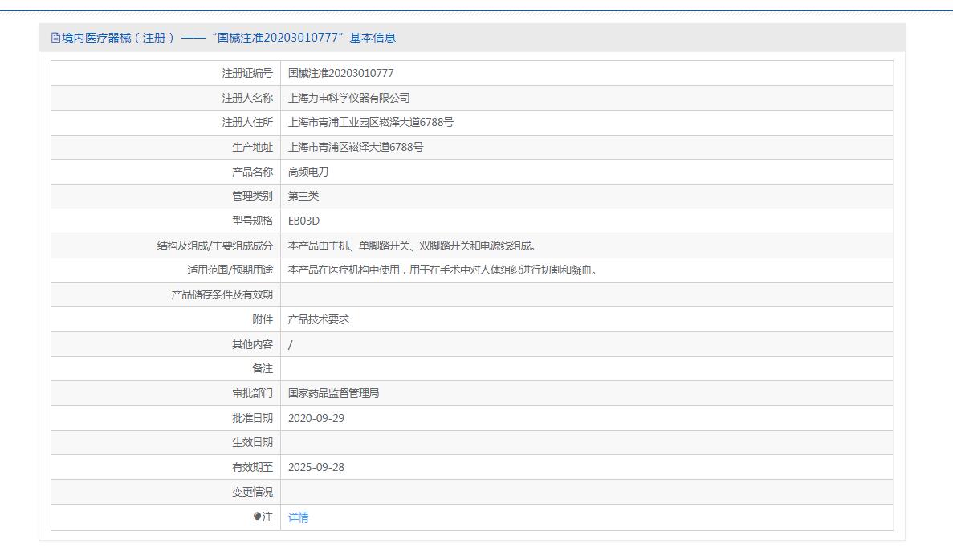953x560 pixels.
Task: Click the 备注 label
Action: [263, 368]
